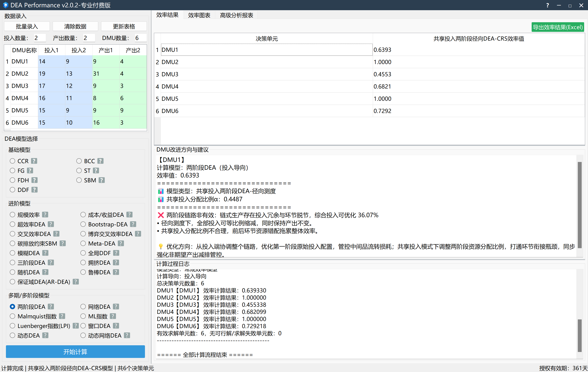View help icon beside FDH model
The image size is (588, 372).
35,180
